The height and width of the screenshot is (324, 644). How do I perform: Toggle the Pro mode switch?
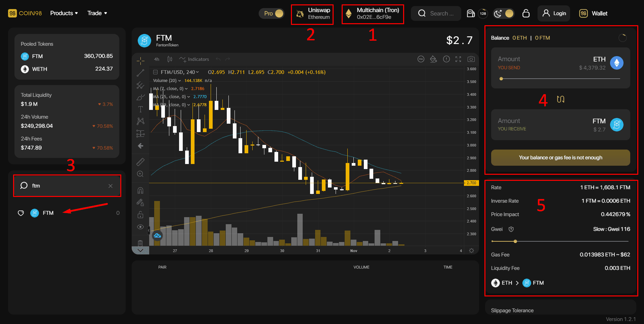pos(271,13)
